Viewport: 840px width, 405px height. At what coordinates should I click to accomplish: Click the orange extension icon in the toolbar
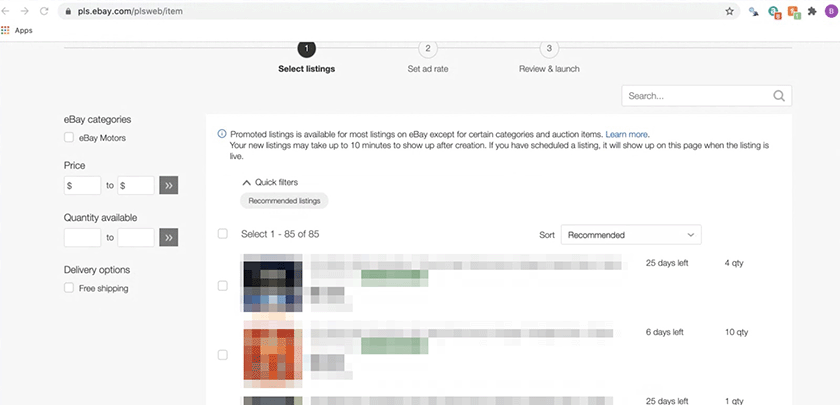coord(794,11)
